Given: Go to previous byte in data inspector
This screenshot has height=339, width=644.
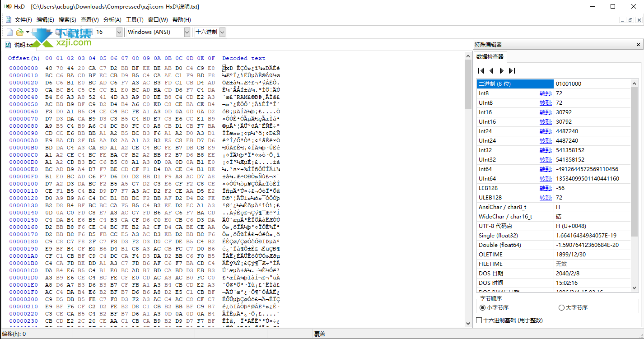Looking at the screenshot, I should tap(491, 70).
